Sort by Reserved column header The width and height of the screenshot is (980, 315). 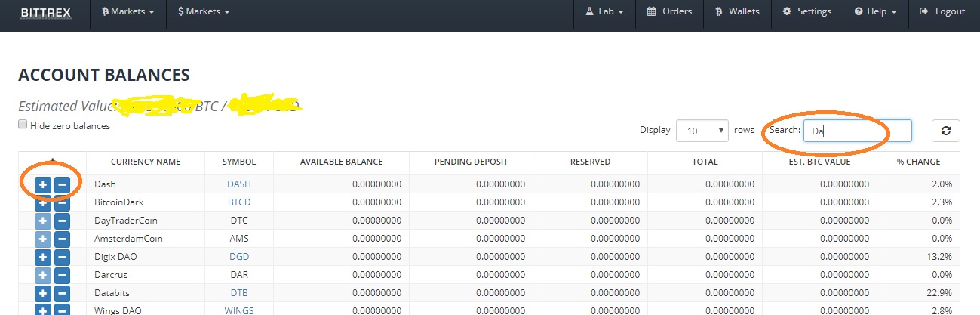pyautogui.click(x=591, y=162)
